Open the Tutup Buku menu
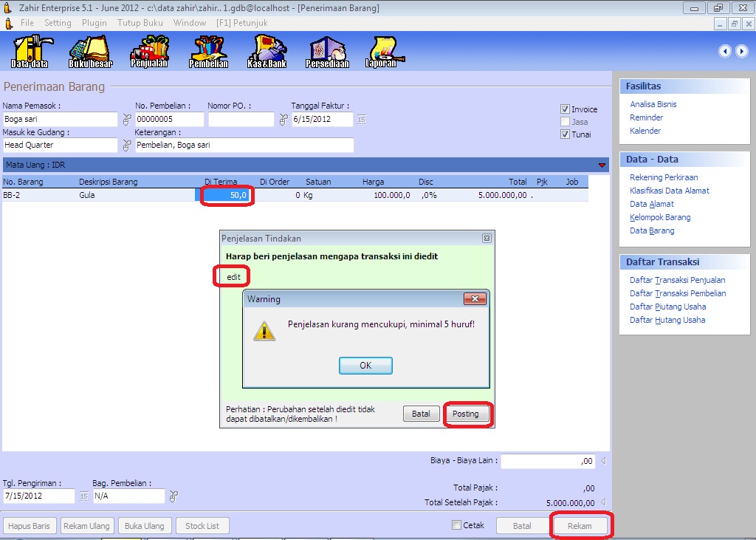 (140, 23)
